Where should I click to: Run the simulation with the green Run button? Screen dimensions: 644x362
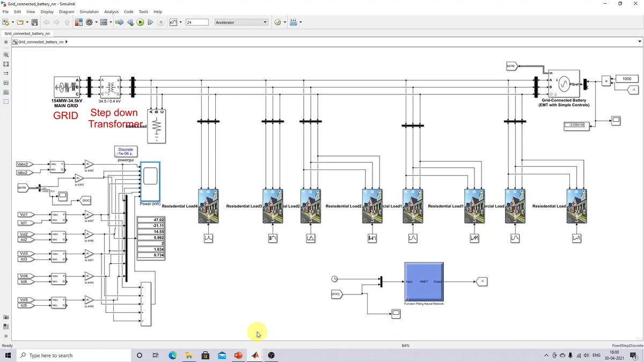[140, 22]
